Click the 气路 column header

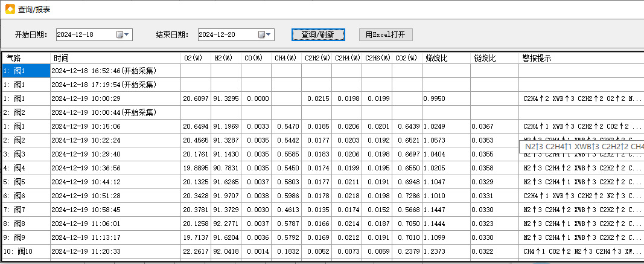tap(27, 58)
